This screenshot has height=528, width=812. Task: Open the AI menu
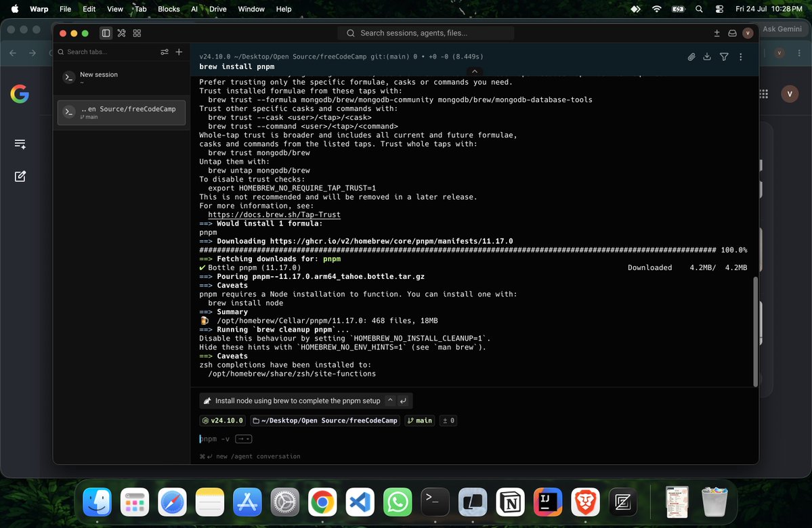(194, 9)
